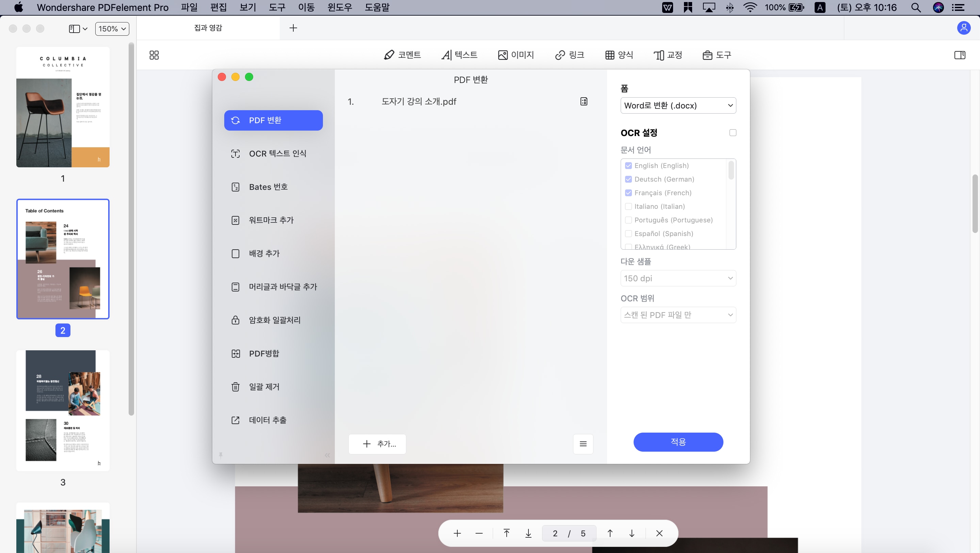Click page 2 thumbnail in sidebar

tap(63, 258)
